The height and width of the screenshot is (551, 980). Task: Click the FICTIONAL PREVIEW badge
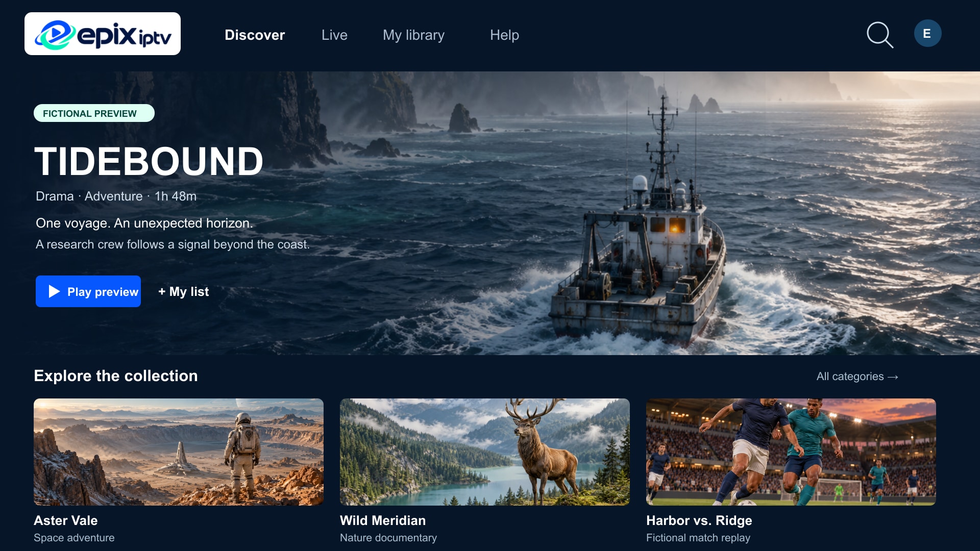point(94,113)
